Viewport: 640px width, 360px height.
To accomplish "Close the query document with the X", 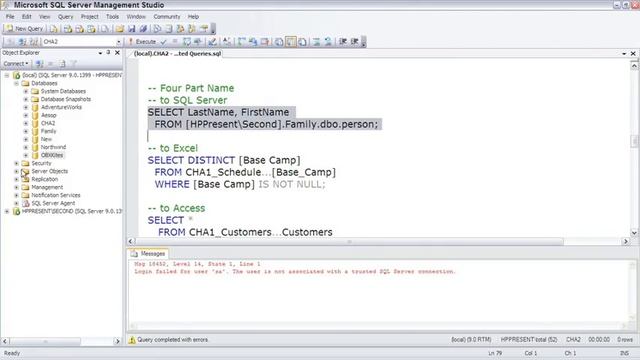I will [x=633, y=53].
